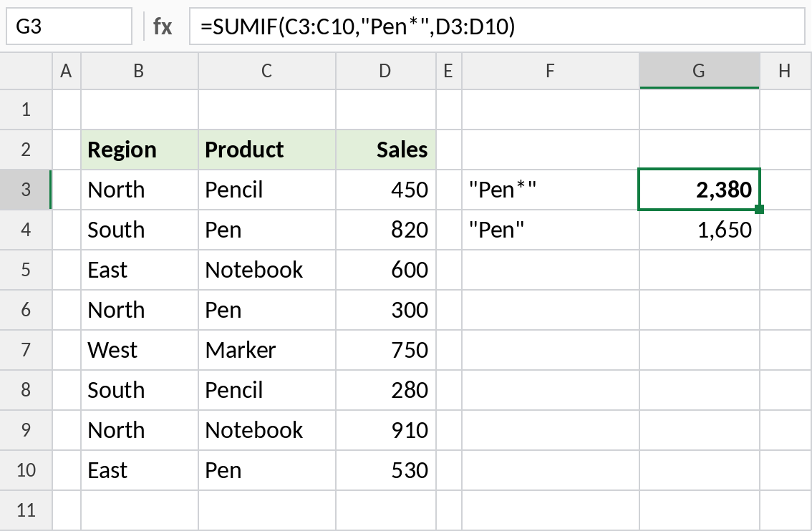Click the Region header cell
The width and height of the screenshot is (812, 531).
click(140, 150)
